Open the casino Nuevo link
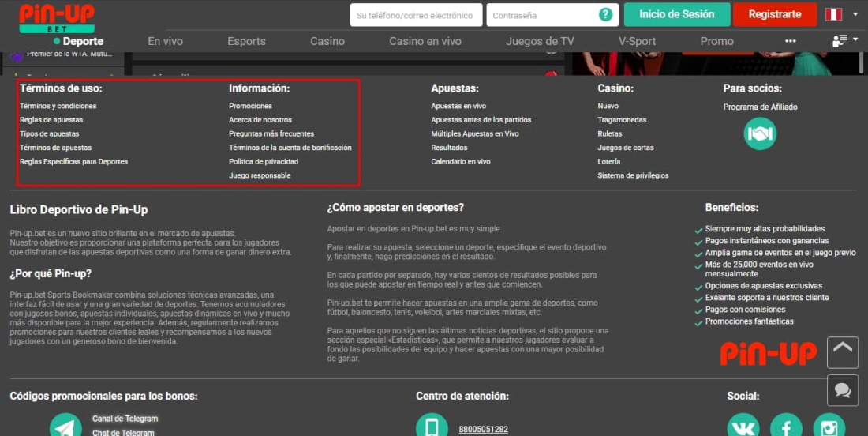Viewport: 868px width, 436px height. tap(608, 106)
